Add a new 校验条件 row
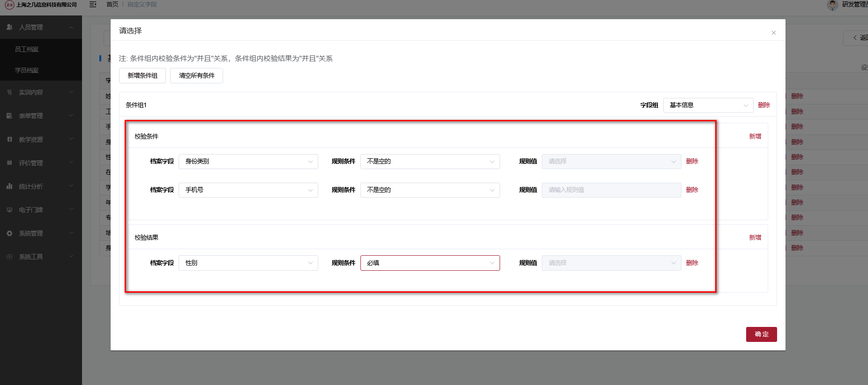The image size is (868, 385). (x=755, y=136)
